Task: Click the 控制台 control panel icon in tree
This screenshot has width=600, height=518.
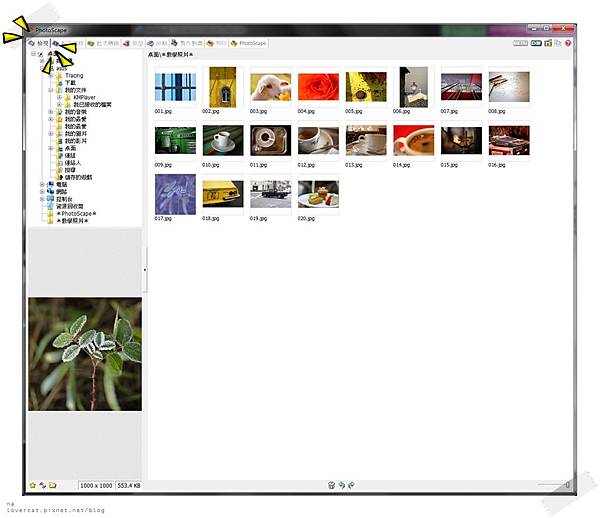Action: (x=51, y=199)
